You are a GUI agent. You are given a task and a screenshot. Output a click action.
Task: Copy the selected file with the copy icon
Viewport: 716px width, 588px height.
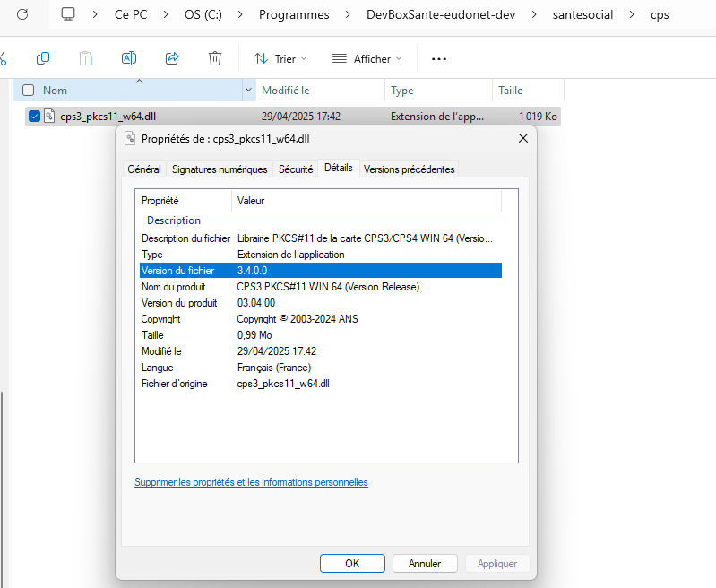click(43, 58)
